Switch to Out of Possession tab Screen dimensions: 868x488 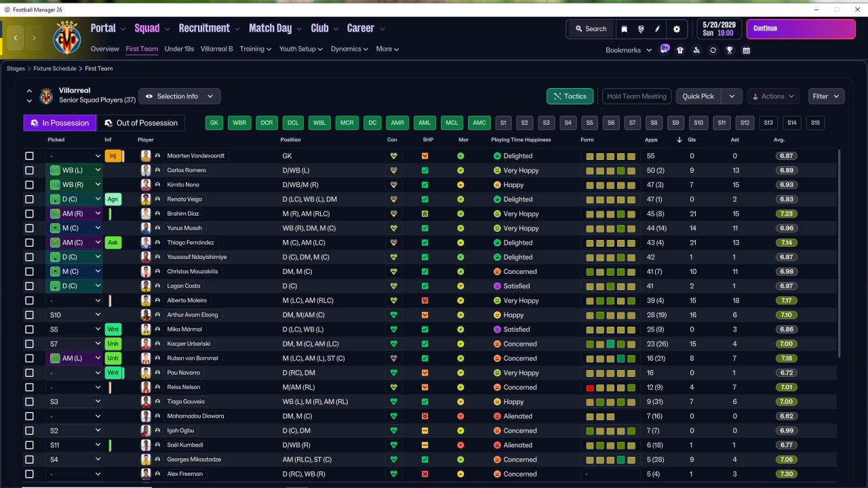click(141, 123)
